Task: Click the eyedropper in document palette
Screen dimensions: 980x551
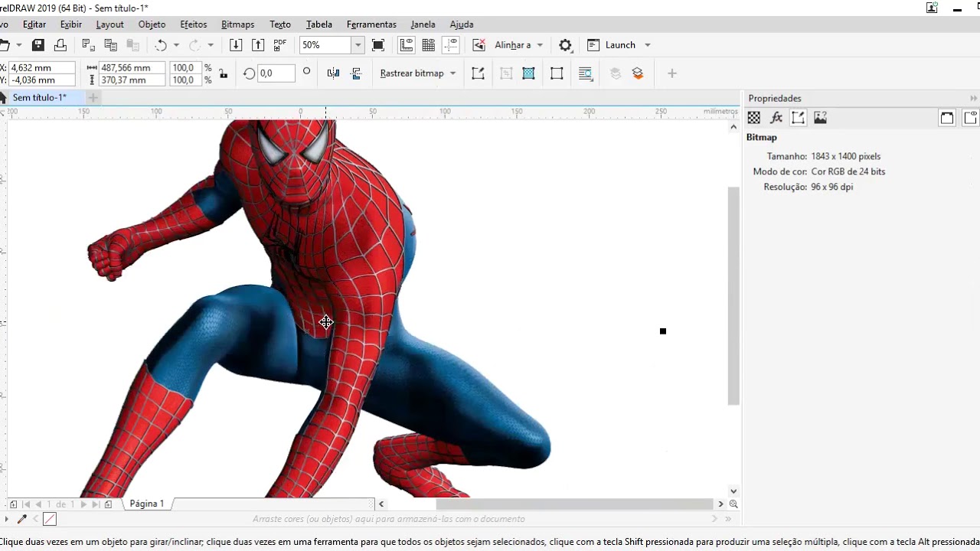Action: 22,519
